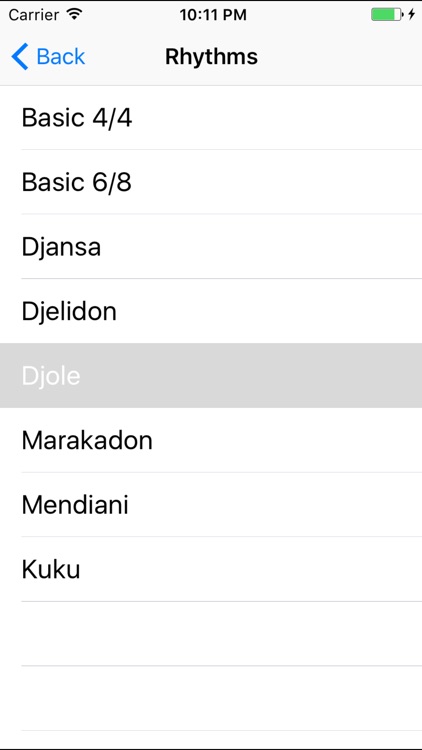Tap the first empty row below Kuku
Image resolution: width=422 pixels, height=750 pixels.
tap(211, 634)
